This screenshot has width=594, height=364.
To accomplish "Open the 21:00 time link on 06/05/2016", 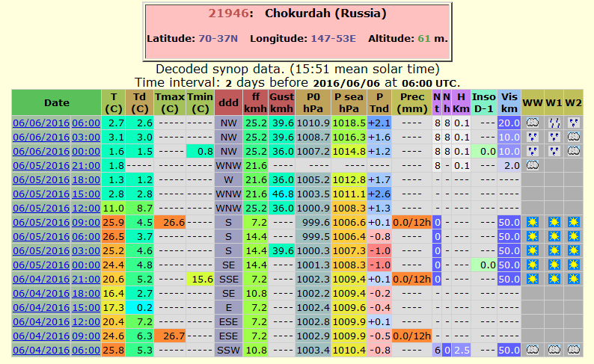I will pyautogui.click(x=86, y=165).
